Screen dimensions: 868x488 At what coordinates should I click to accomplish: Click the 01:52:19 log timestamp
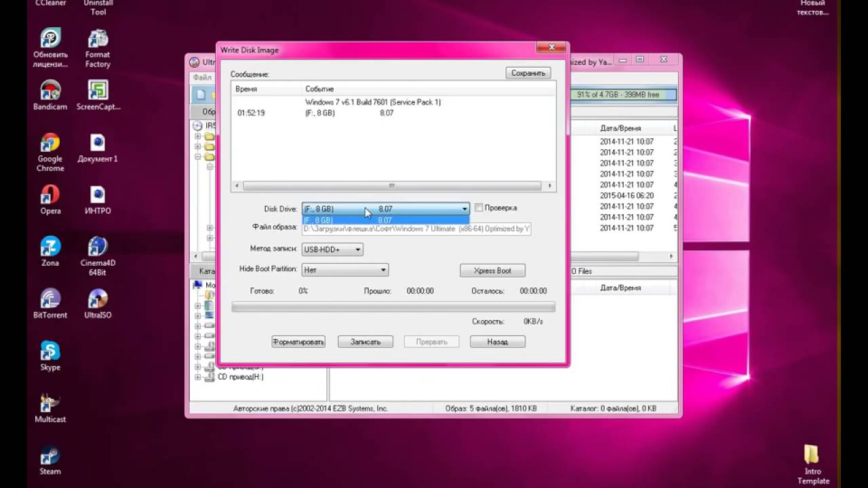coord(251,113)
